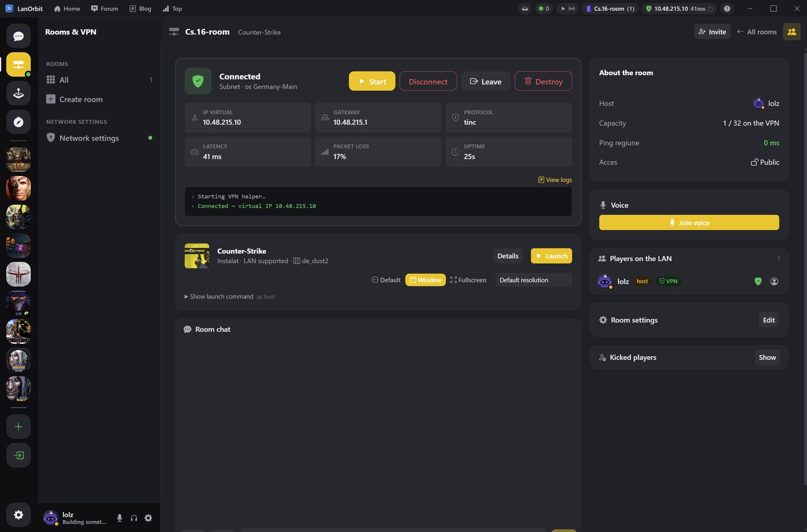The image size is (807, 532).
Task: Launch Counter-Strike
Action: [x=551, y=256]
